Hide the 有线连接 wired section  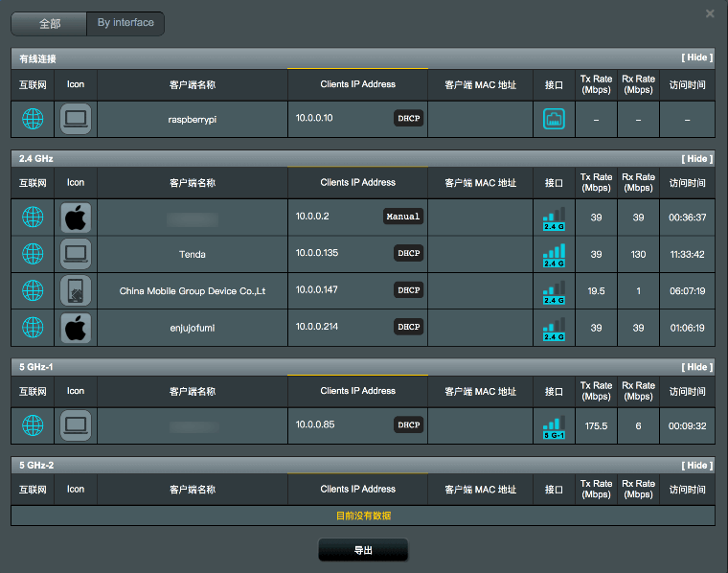(x=695, y=57)
